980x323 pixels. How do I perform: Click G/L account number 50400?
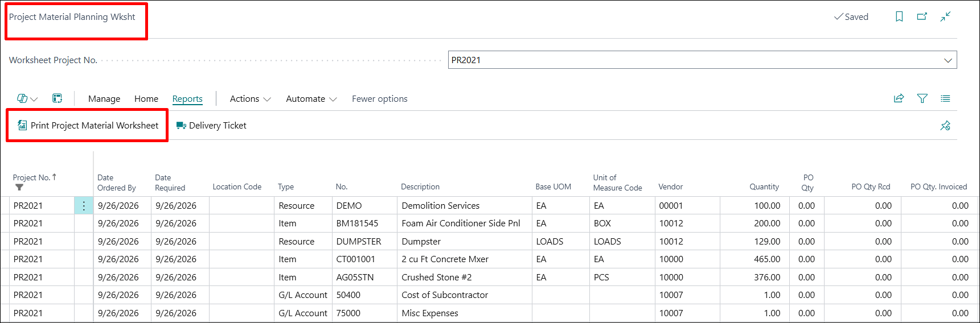364,295
